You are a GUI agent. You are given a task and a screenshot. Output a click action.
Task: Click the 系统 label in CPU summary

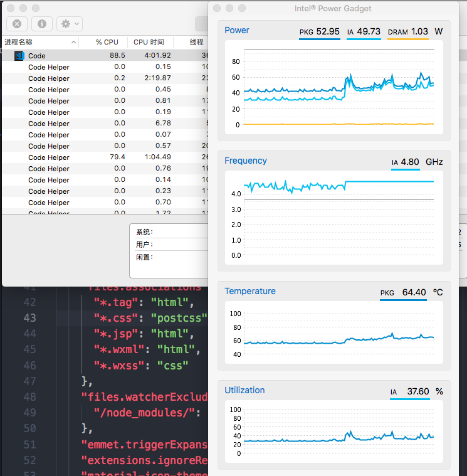[x=144, y=232]
